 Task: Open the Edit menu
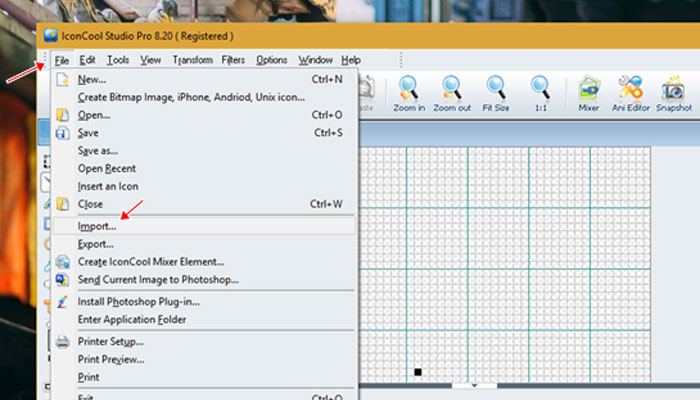[x=87, y=60]
